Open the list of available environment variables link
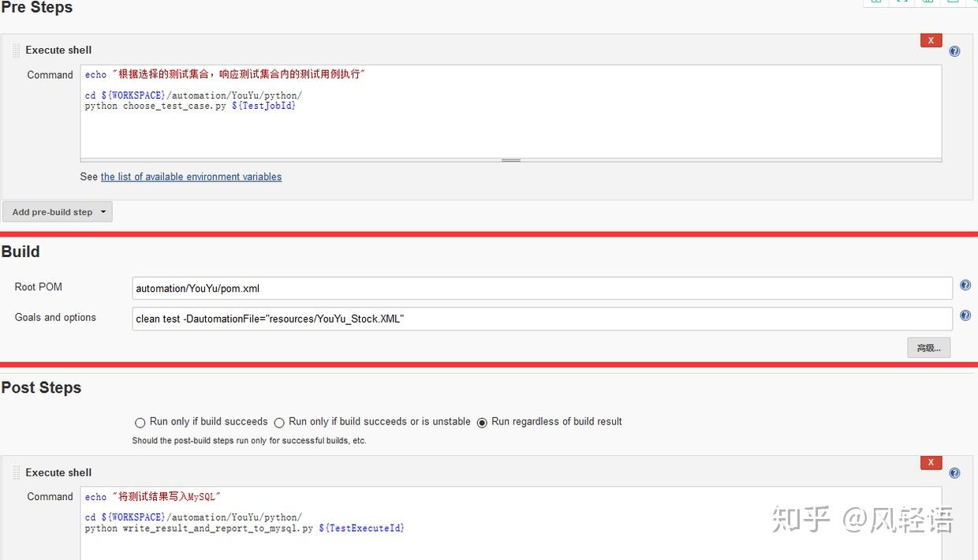This screenshot has width=978, height=560. (x=191, y=177)
